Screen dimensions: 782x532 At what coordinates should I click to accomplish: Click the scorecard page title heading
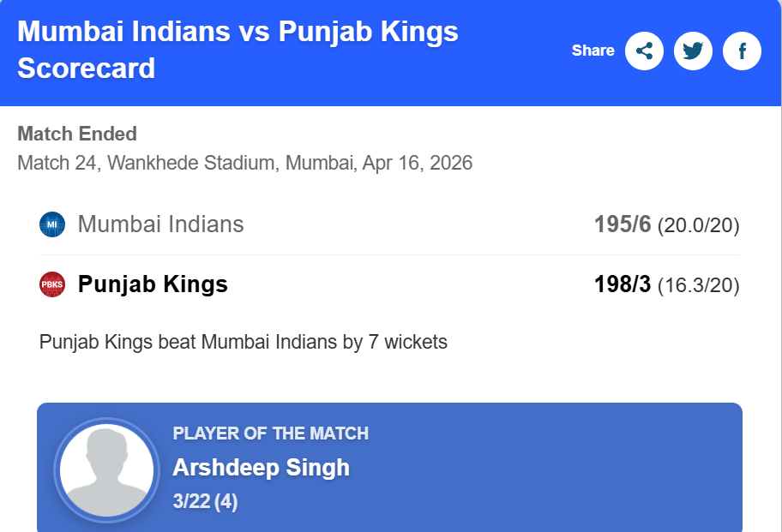(x=238, y=50)
